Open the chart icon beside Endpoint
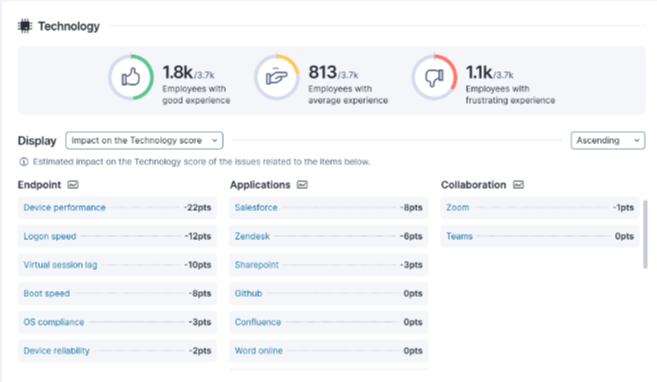 (73, 185)
